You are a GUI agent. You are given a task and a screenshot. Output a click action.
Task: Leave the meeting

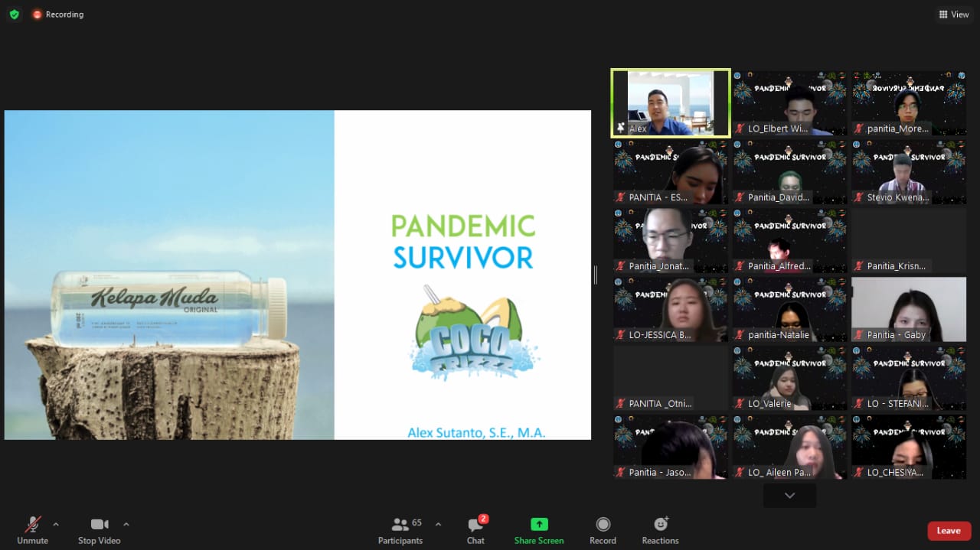pyautogui.click(x=949, y=531)
